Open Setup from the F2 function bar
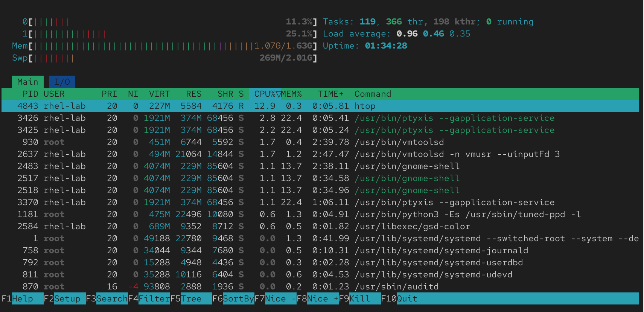The width and height of the screenshot is (644, 312). (x=65, y=298)
